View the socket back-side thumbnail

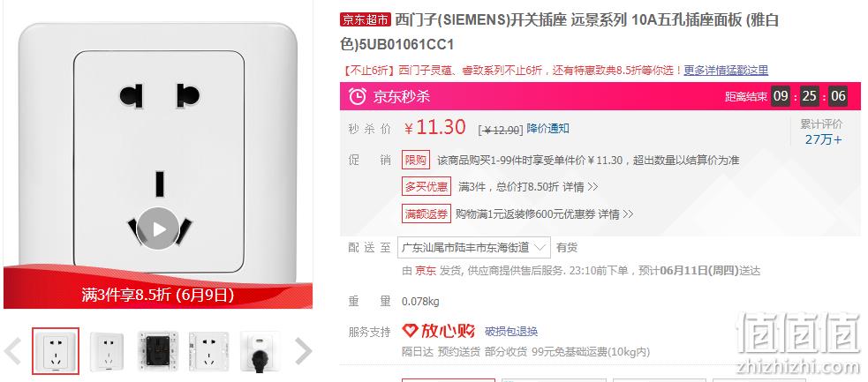point(158,350)
